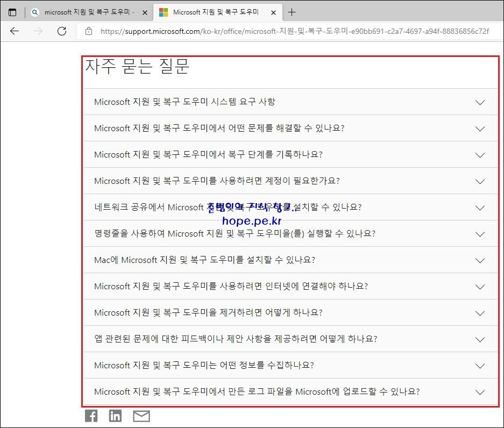This screenshot has height=428, width=504.
Task: Open 'Microsoft 지원 및 복구 도우미에서 어떤 문제를 해결할 수 있나요?' text
Action: (219, 128)
